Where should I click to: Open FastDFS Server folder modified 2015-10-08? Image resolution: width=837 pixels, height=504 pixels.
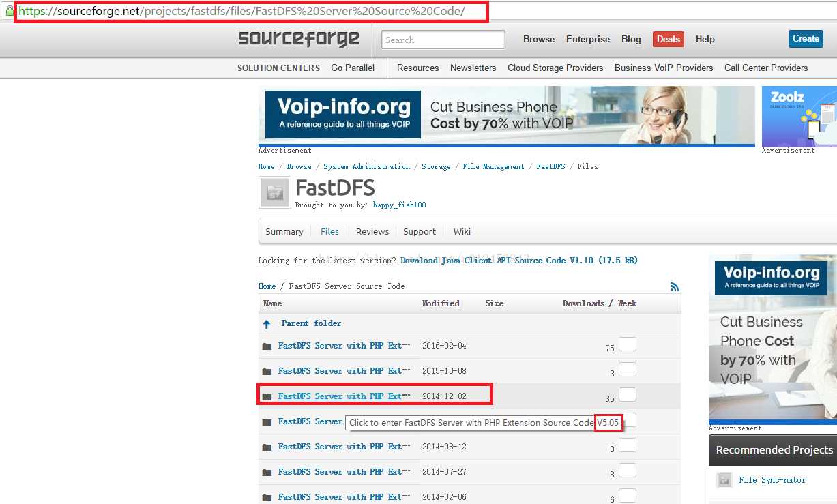click(x=344, y=371)
